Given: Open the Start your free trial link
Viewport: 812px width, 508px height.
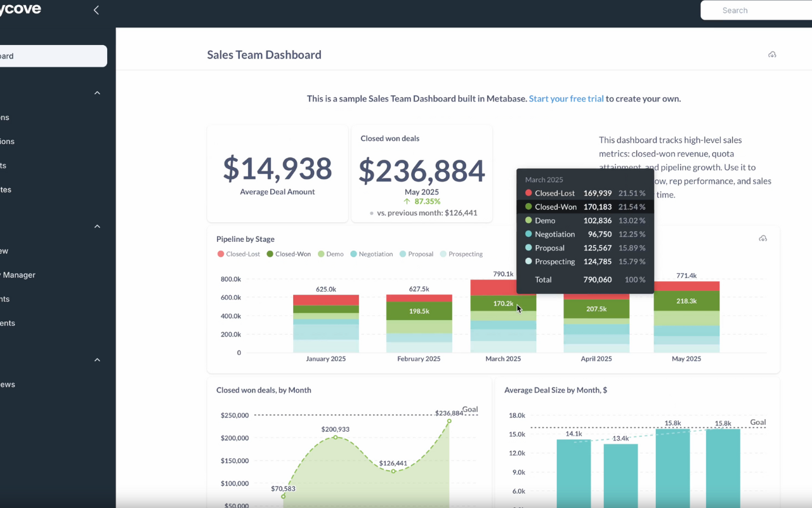Looking at the screenshot, I should coord(566,98).
